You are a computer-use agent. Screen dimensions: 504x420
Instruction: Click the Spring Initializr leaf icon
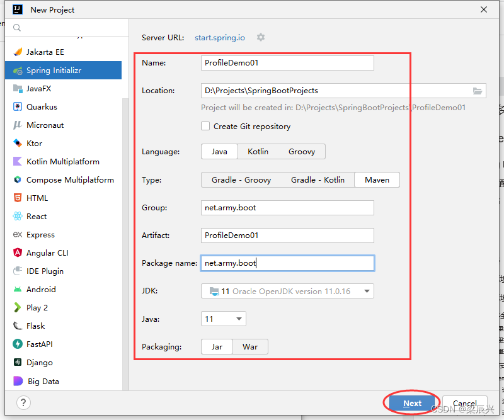(x=18, y=71)
